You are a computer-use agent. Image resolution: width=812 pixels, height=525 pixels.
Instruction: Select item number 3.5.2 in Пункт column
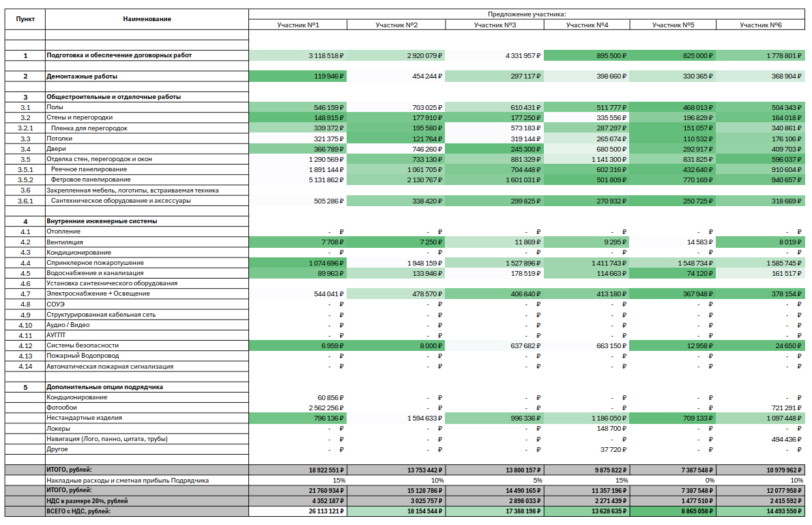[x=25, y=180]
